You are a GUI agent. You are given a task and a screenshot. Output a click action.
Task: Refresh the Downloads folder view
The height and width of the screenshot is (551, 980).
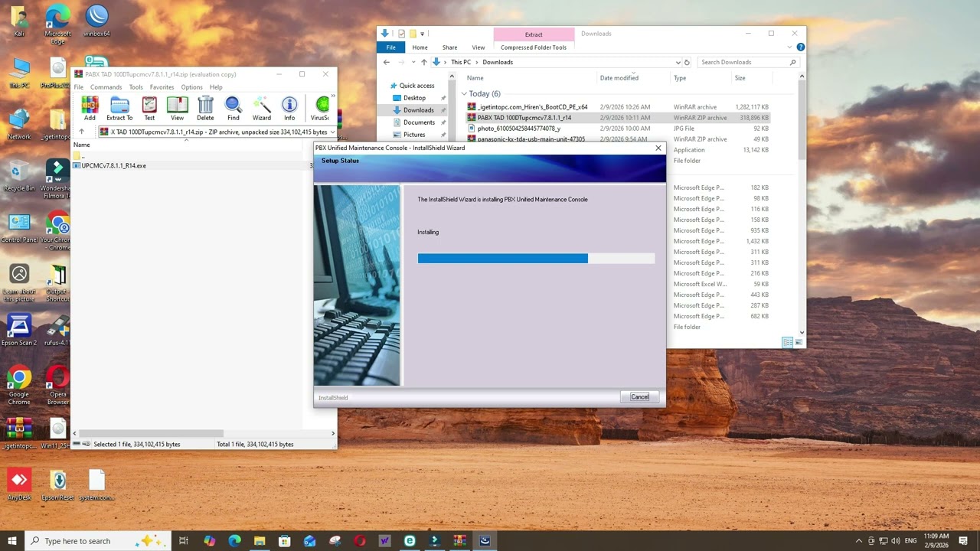pyautogui.click(x=687, y=62)
